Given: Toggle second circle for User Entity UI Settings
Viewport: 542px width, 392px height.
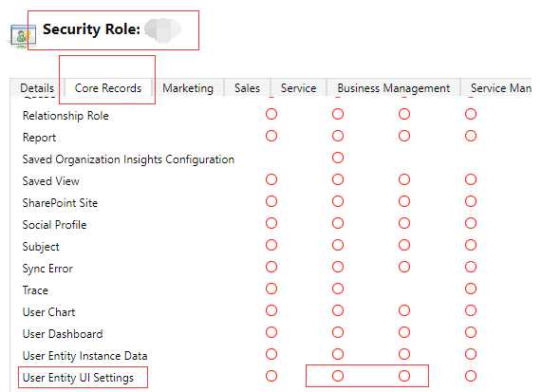Looking at the screenshot, I should click(x=338, y=376).
